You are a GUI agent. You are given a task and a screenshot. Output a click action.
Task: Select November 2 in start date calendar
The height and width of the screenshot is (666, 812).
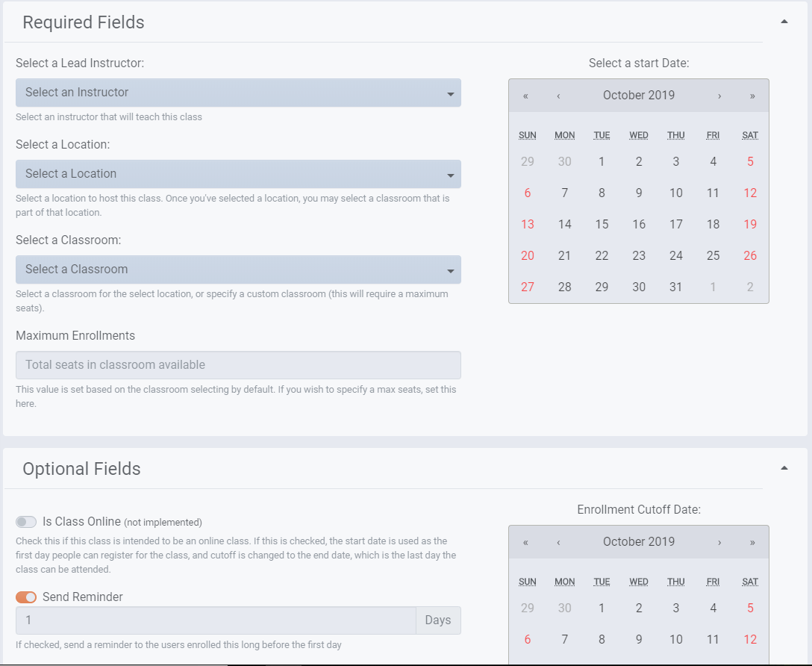pos(750,287)
